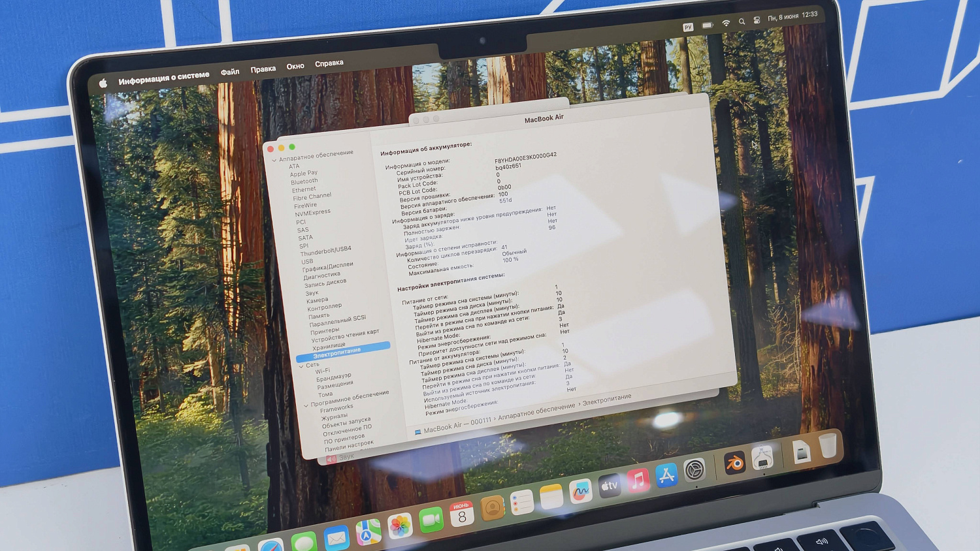Open Mail app in the Dock
The image size is (980, 551).
(336, 538)
